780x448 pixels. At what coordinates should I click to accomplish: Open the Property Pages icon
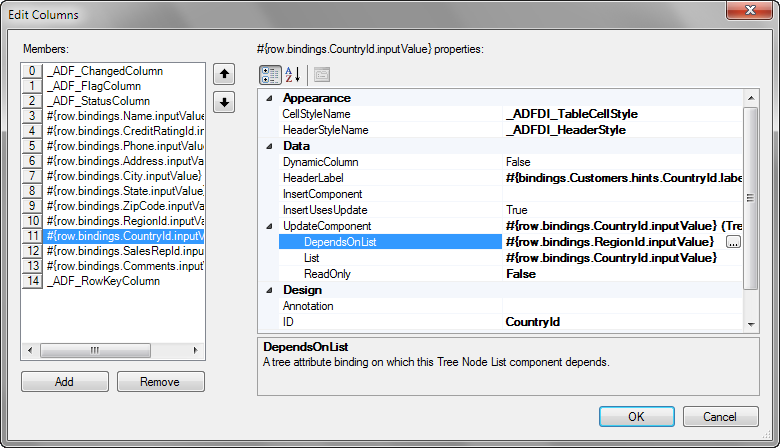point(322,75)
